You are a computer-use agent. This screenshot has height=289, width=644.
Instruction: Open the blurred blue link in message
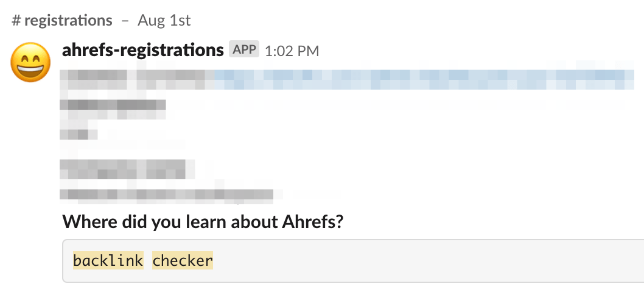coord(420,79)
